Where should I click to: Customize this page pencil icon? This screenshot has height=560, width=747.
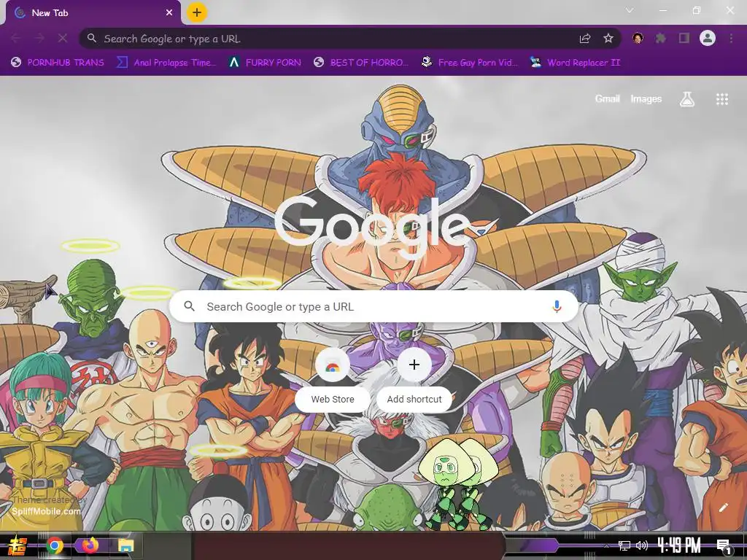[723, 507]
